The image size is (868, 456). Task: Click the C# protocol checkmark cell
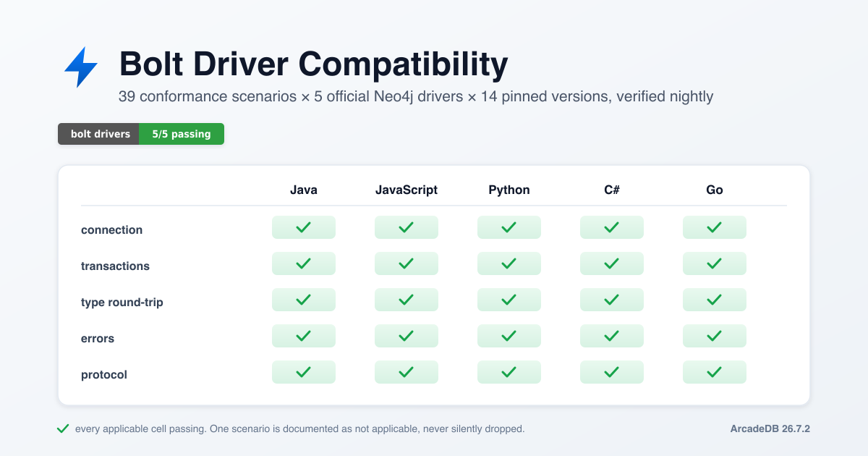point(612,372)
